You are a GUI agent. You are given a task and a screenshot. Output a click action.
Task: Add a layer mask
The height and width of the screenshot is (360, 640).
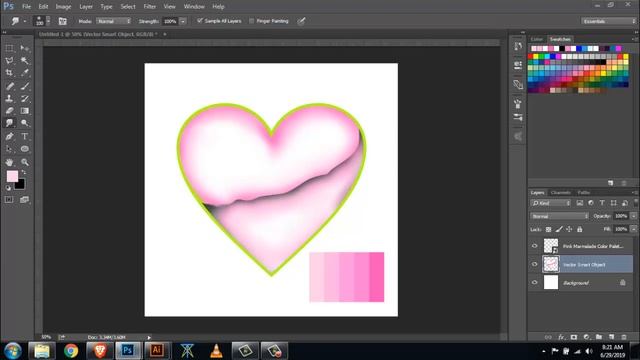pyautogui.click(x=574, y=337)
